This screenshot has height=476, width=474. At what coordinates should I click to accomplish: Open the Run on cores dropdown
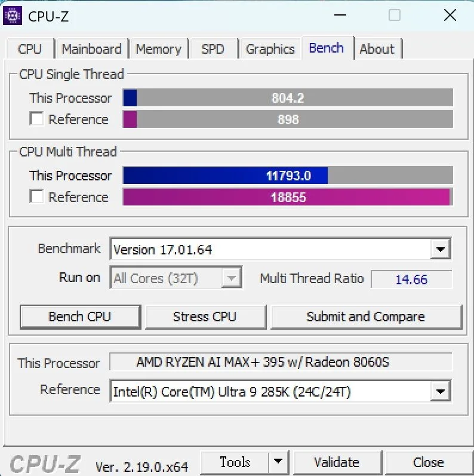click(176, 278)
